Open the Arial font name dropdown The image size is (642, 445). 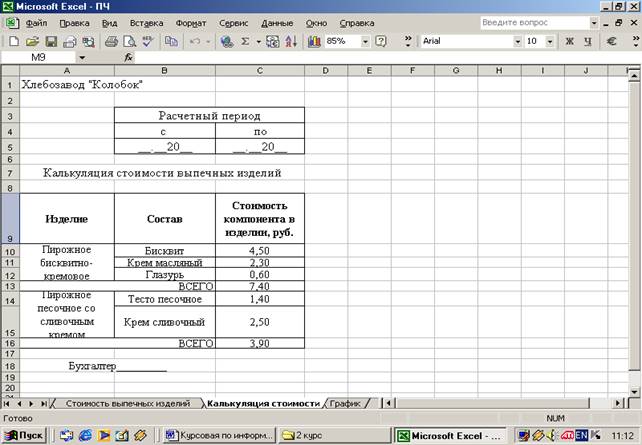pyautogui.click(x=517, y=42)
